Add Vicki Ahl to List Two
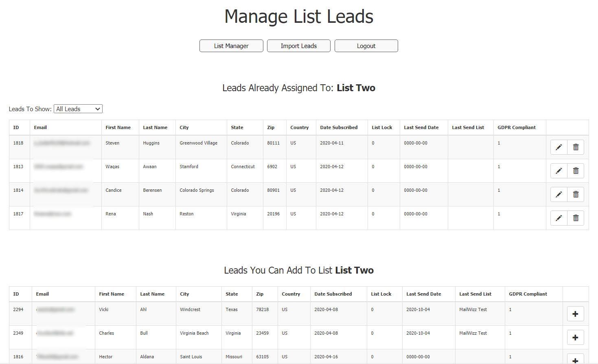 pos(575,314)
